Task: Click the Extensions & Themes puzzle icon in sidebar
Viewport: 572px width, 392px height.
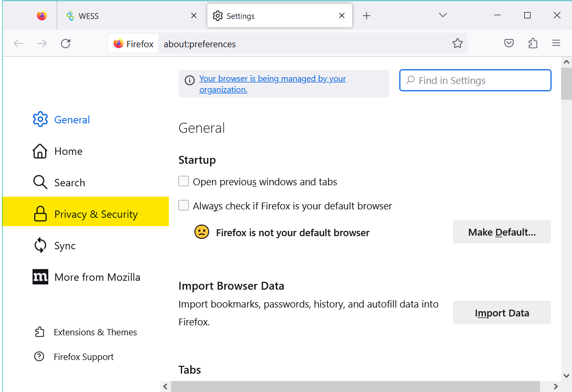Action: point(39,332)
